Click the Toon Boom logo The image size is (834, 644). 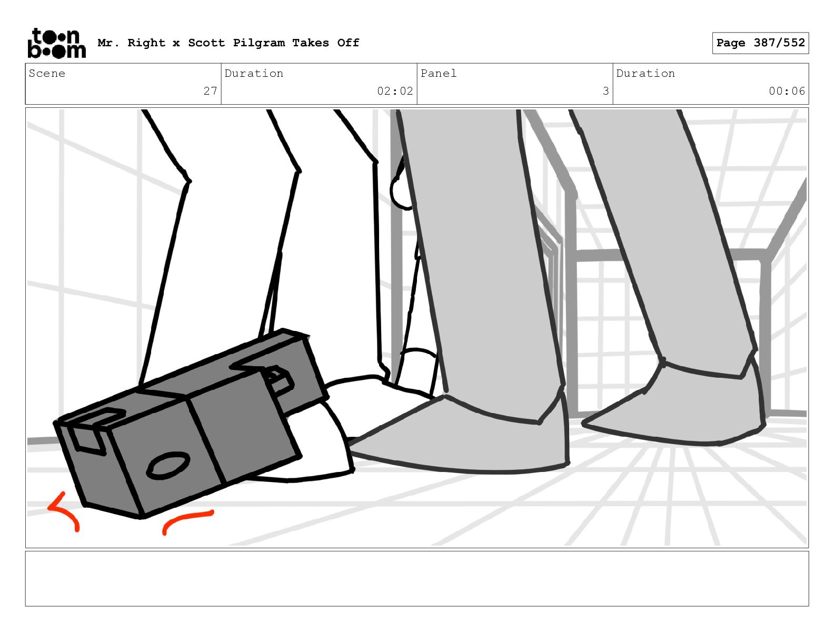(x=56, y=43)
